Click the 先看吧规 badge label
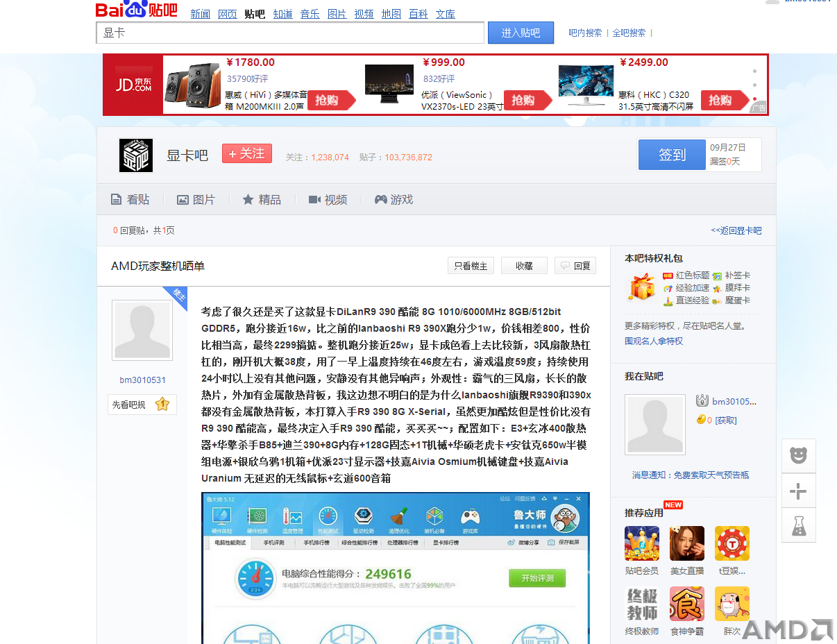The height and width of the screenshot is (644, 837). (x=129, y=405)
